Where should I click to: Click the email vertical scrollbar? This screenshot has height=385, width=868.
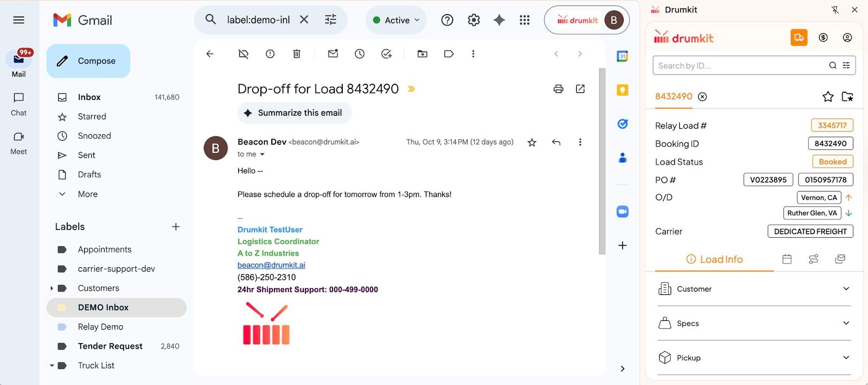[602, 161]
